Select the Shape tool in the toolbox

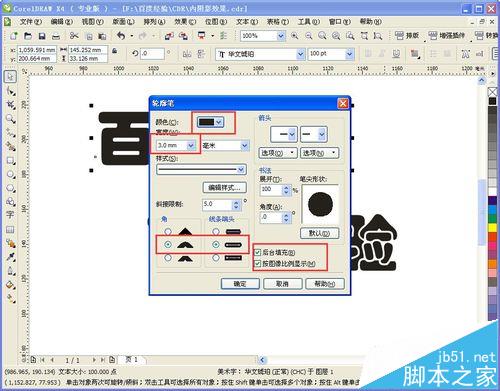[10, 91]
